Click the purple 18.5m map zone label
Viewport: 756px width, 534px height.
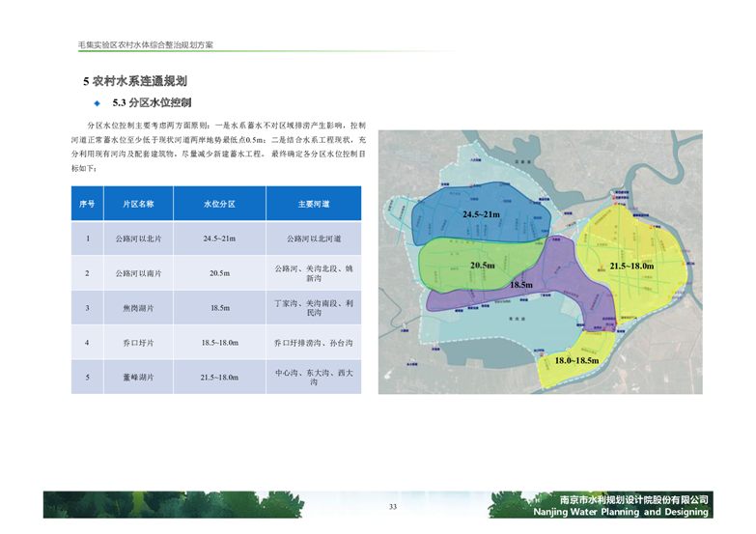(521, 285)
